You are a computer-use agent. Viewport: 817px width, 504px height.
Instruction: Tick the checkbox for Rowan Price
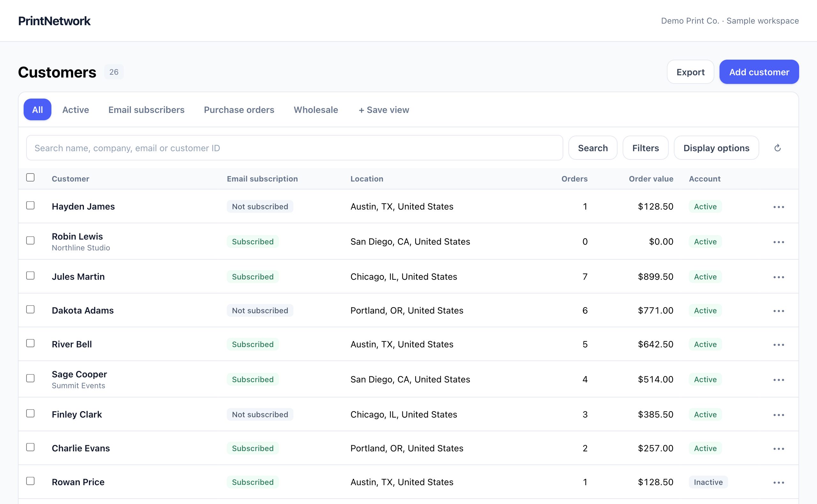[30, 481]
